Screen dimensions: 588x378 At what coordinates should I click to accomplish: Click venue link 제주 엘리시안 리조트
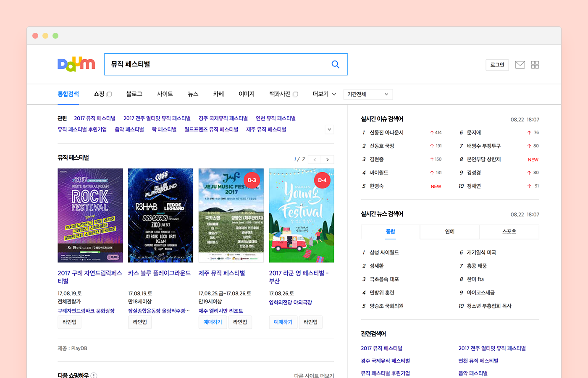[221, 311]
